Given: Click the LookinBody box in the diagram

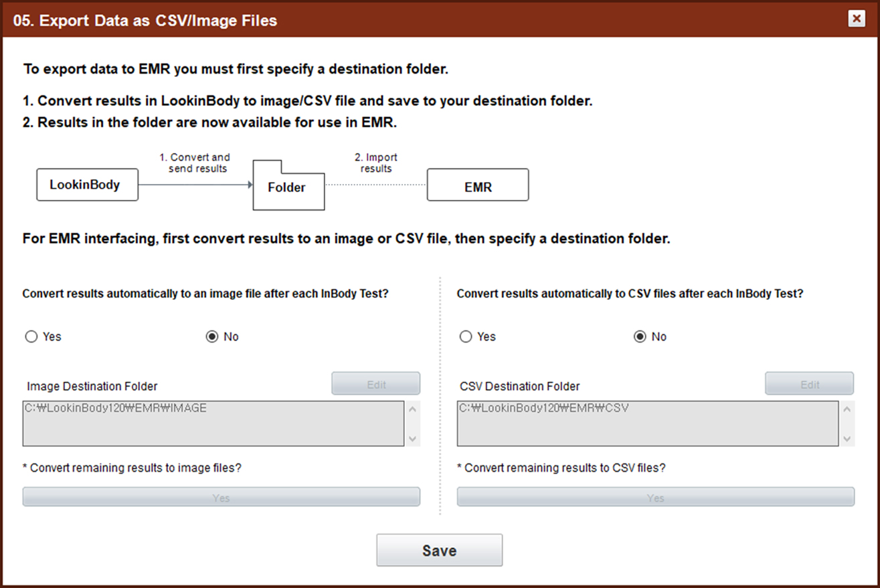Looking at the screenshot, I should [87, 185].
